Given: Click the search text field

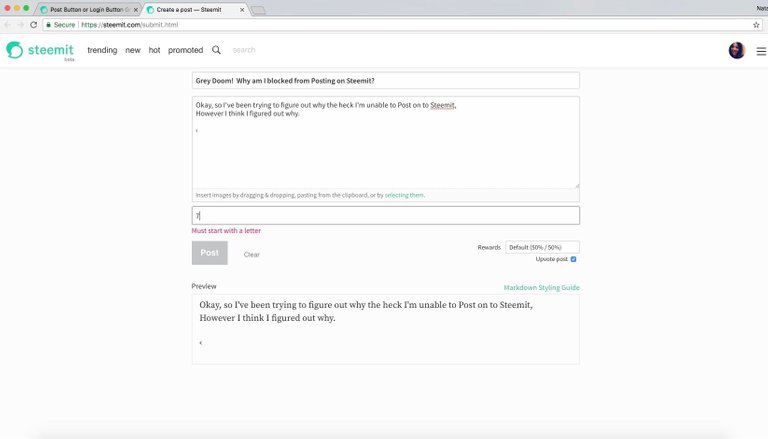Looking at the screenshot, I should 243,50.
